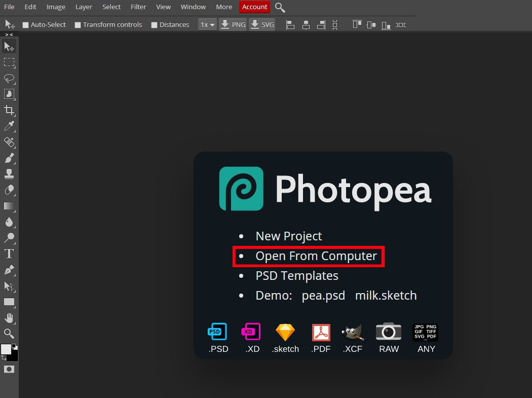Open the Image menu
This screenshot has width=532, height=398.
[x=56, y=7]
